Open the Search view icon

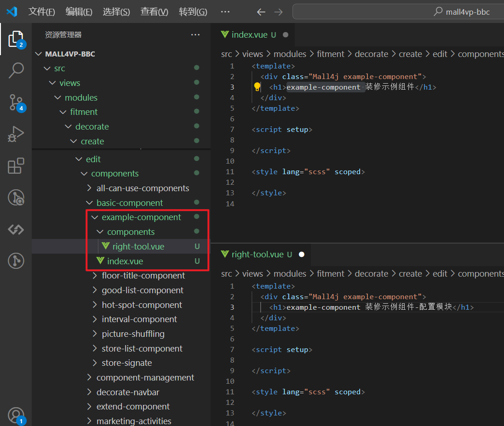click(16, 71)
